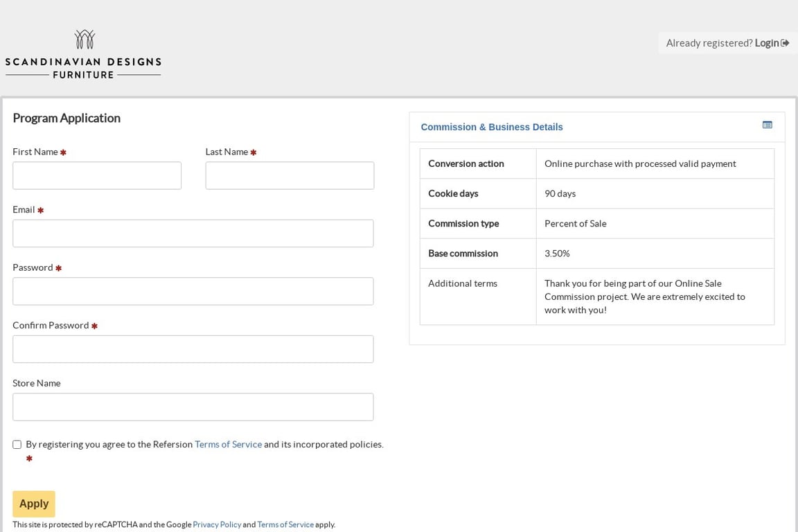Click the table icon in Commission panel header
The height and width of the screenshot is (532, 798).
768,125
